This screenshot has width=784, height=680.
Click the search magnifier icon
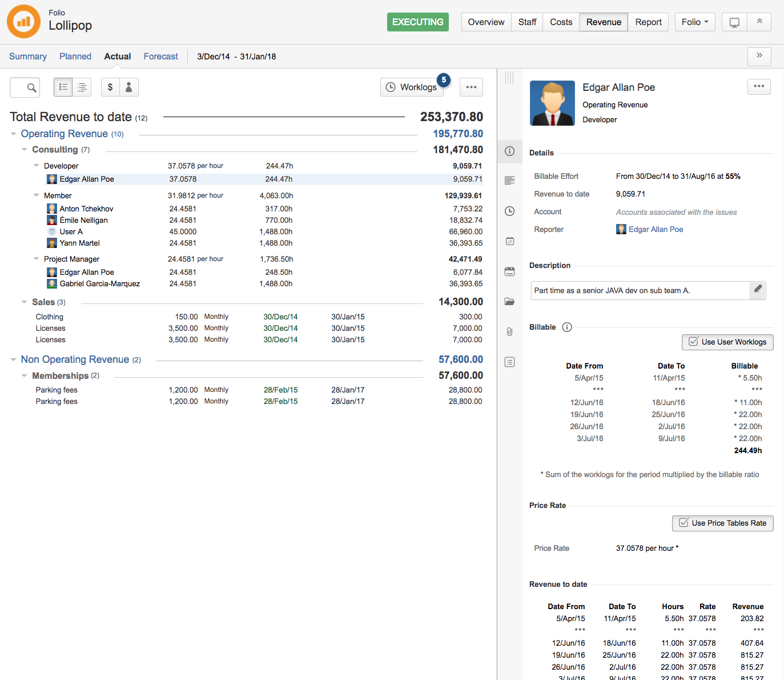pyautogui.click(x=31, y=87)
